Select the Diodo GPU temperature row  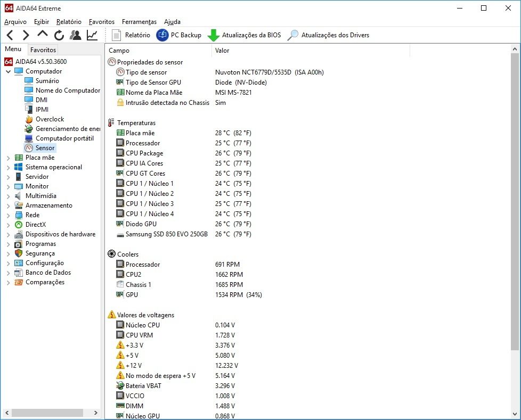[x=184, y=224]
